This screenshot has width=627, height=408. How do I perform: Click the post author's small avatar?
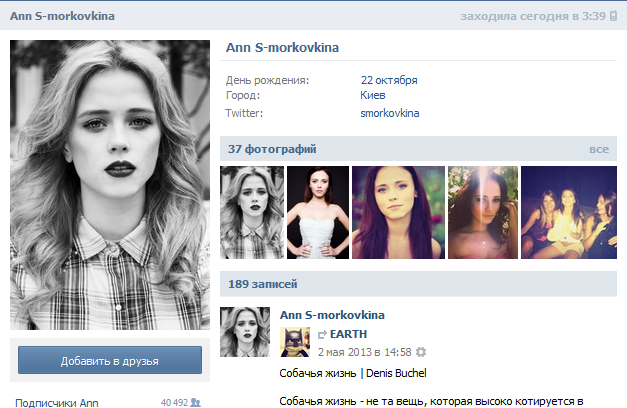245,332
